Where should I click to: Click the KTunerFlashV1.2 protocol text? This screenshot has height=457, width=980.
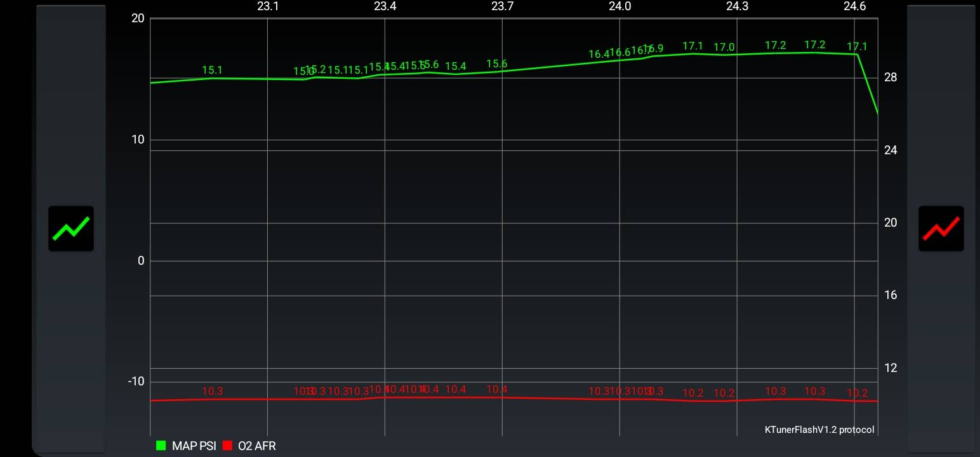coord(819,430)
